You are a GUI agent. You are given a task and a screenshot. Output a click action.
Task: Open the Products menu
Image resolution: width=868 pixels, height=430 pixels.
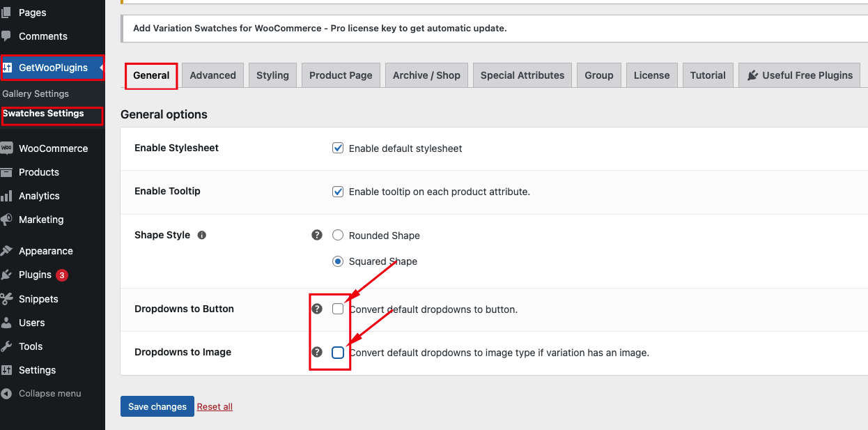39,172
